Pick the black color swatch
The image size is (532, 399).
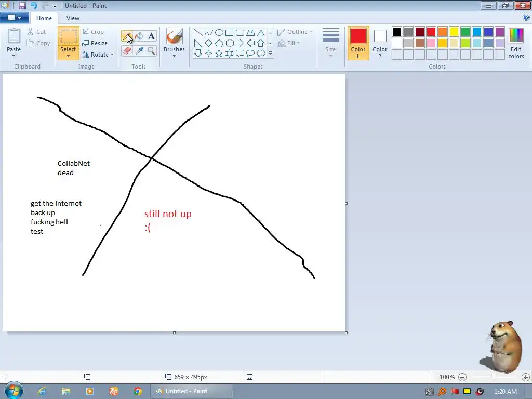coord(397,32)
